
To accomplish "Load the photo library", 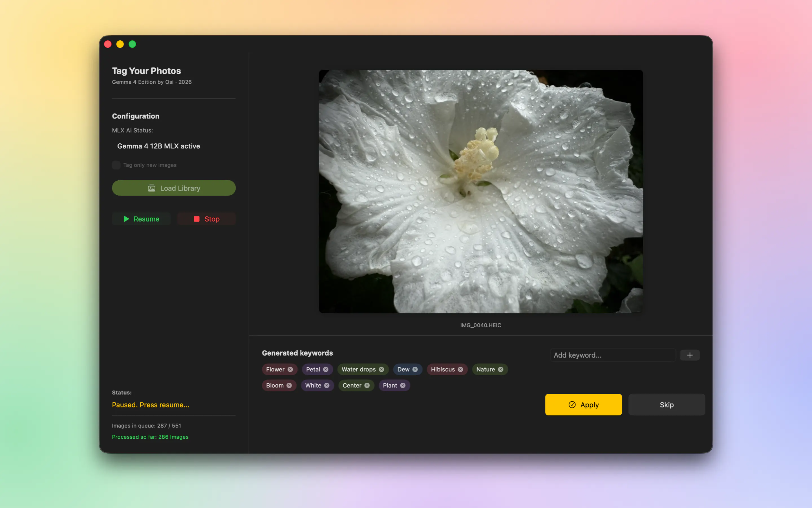I will [x=174, y=188].
